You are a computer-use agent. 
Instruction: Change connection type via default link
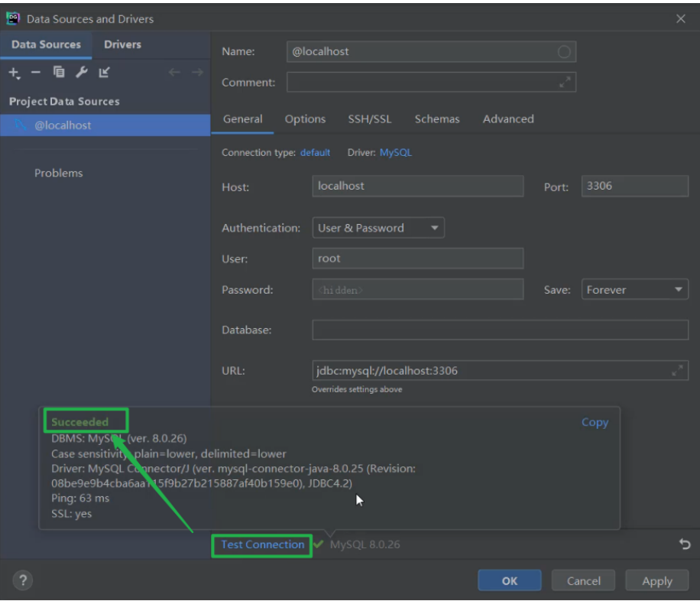pos(315,153)
